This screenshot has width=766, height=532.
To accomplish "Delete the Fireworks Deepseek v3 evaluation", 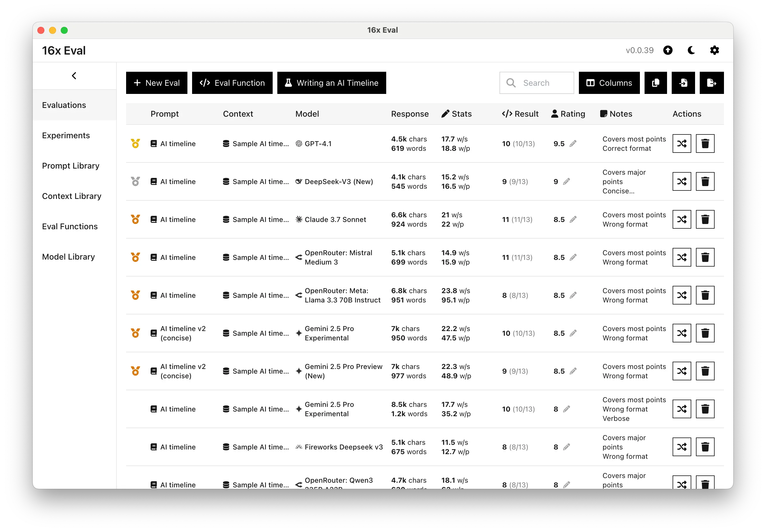I will 705,447.
